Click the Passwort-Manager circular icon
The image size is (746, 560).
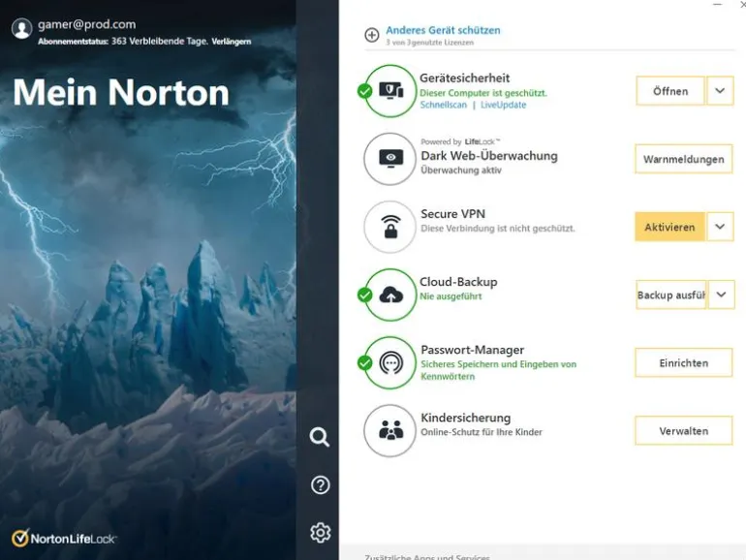click(390, 363)
